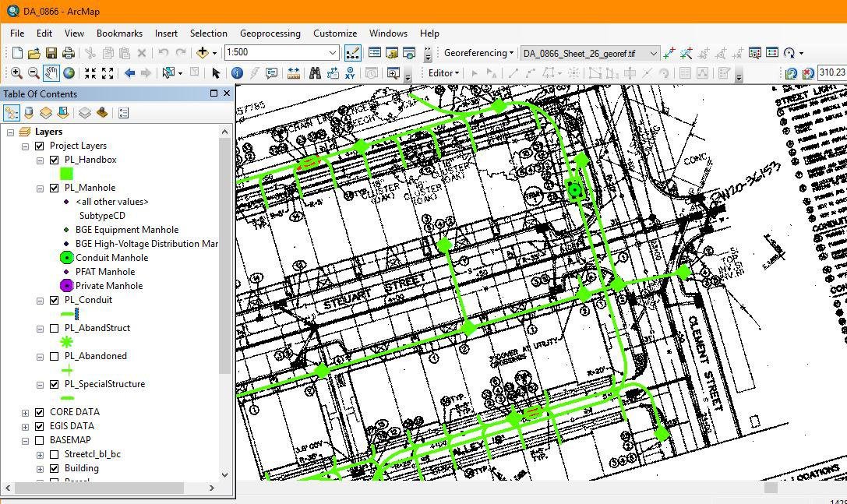Uncheck the PL_Handbox layer
Image resolution: width=847 pixels, height=504 pixels.
(x=54, y=160)
